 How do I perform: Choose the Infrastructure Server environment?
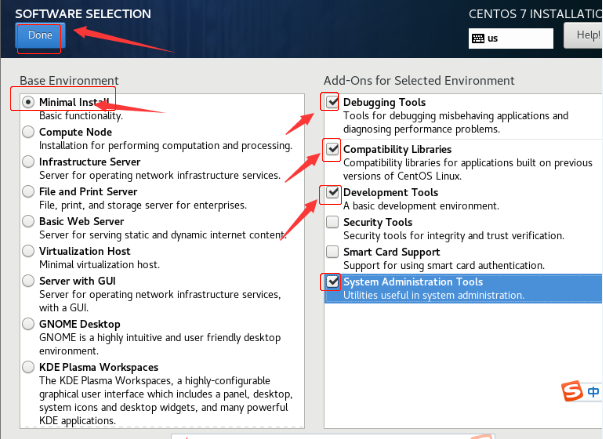(28, 161)
